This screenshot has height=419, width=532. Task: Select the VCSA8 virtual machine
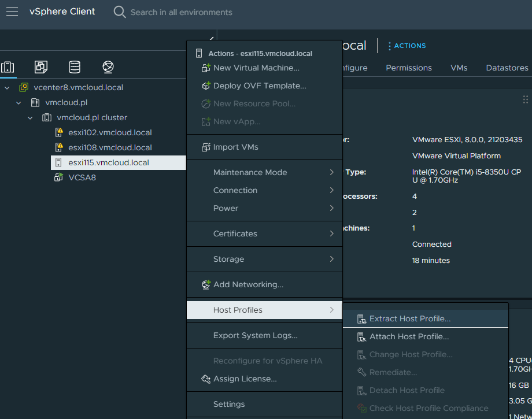[82, 177]
